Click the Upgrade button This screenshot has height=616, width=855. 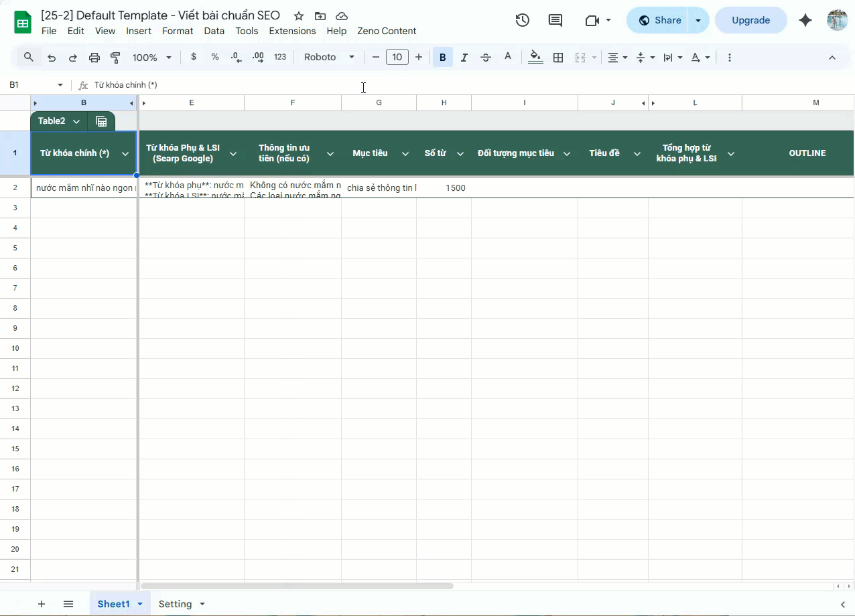click(750, 20)
